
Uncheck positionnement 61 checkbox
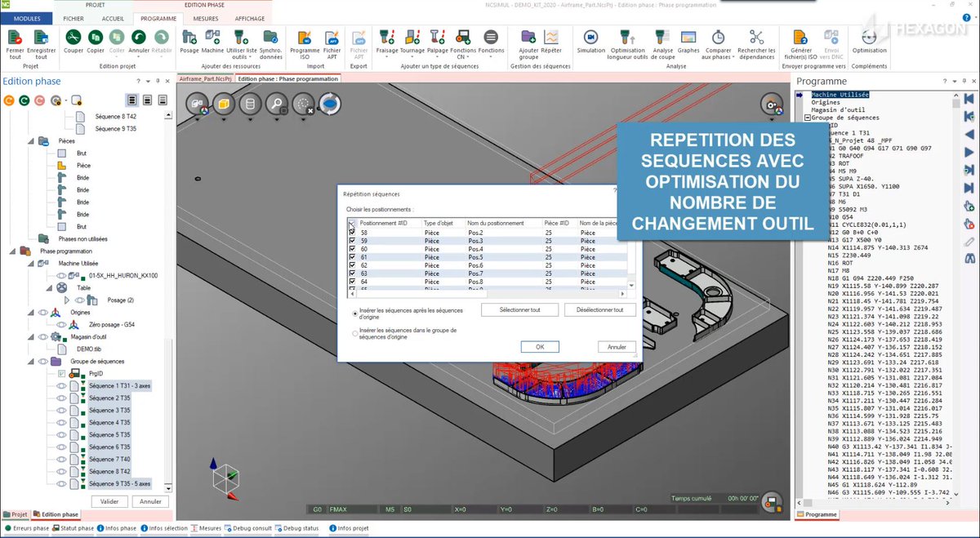353,257
